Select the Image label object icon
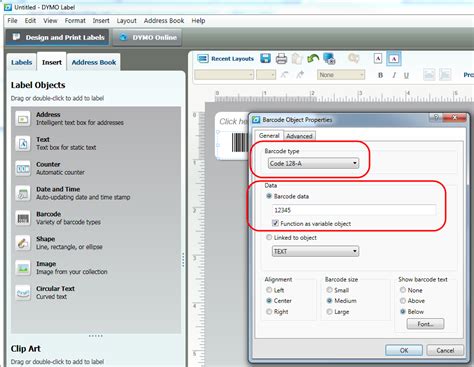Viewport: 474px width, 367px height. tap(23, 268)
